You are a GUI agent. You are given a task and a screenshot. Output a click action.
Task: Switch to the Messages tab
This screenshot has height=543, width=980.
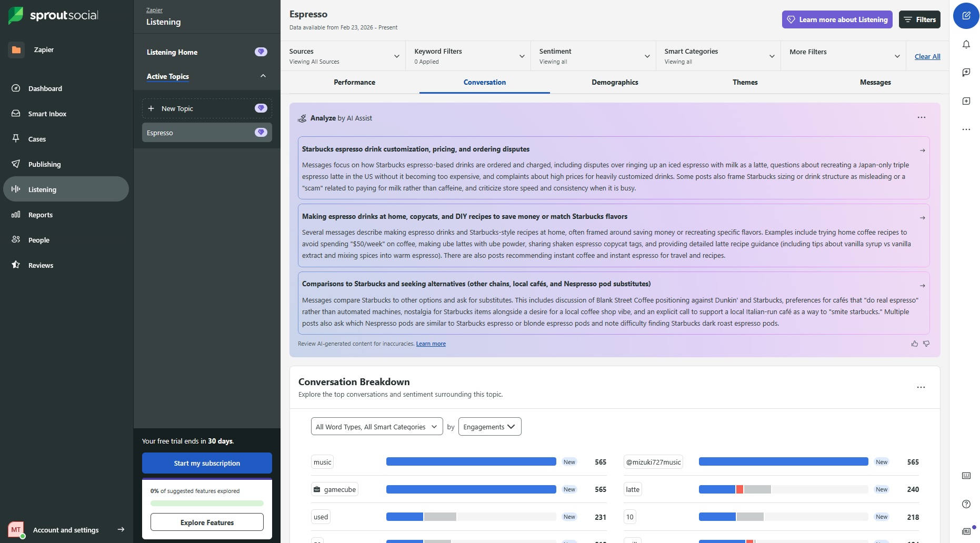pyautogui.click(x=875, y=83)
